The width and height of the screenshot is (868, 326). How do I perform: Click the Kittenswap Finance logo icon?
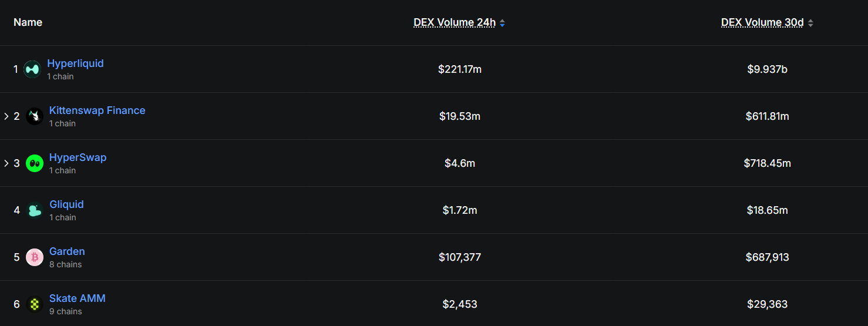(35, 116)
